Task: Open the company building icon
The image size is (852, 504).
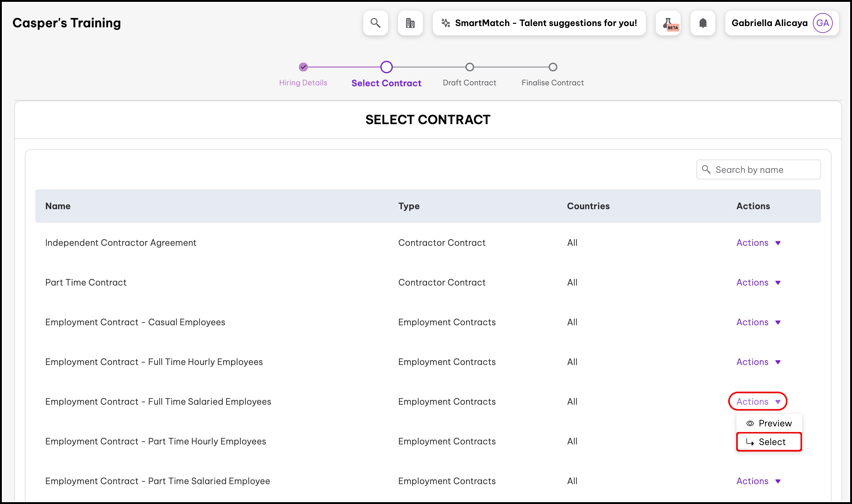Action: (410, 23)
